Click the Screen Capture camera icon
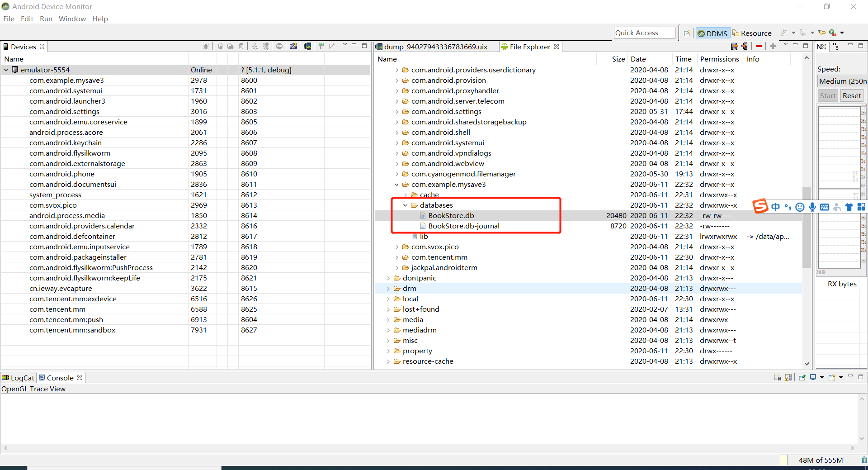868x470 pixels. point(293,46)
